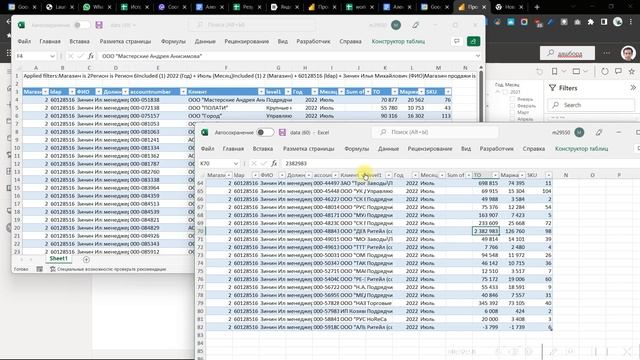Screen dimensions: 640x360
Task: Select cell with value 2 382 983
Action: click(x=486, y=231)
